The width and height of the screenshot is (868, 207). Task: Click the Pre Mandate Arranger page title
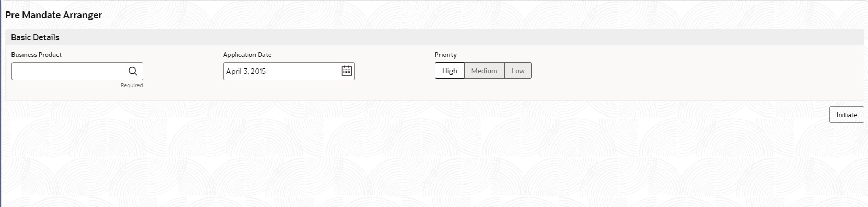(x=54, y=15)
